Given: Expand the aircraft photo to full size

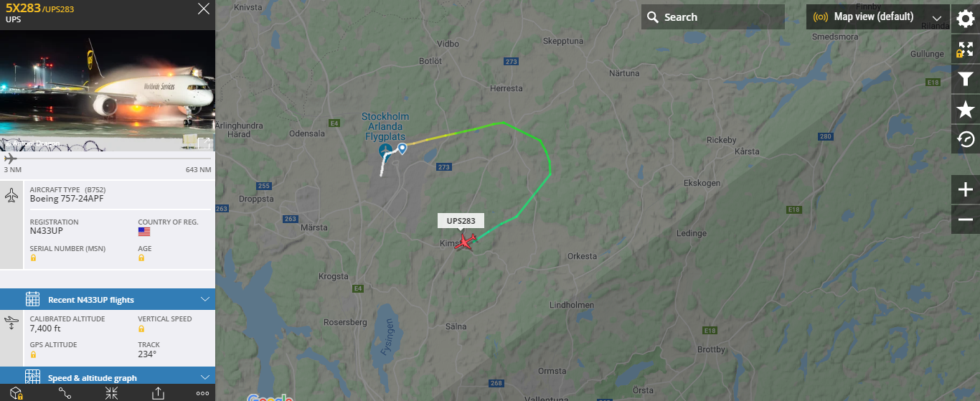Looking at the screenshot, I should click(204, 143).
